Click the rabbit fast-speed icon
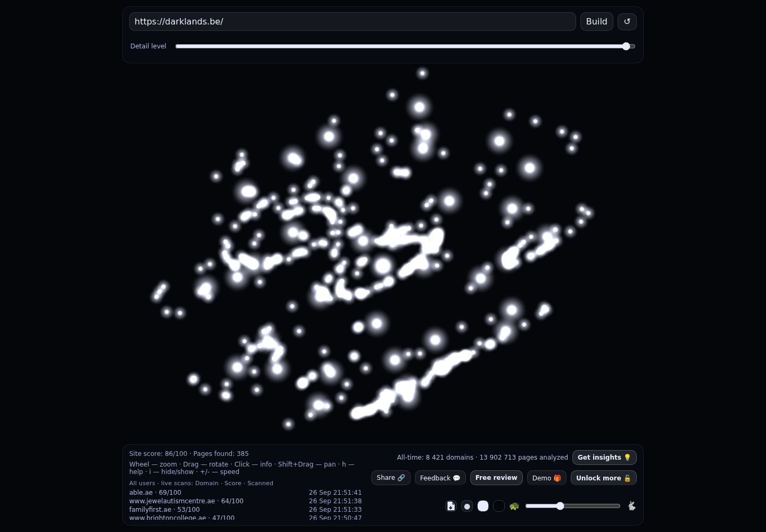The width and height of the screenshot is (766, 532). point(631,506)
